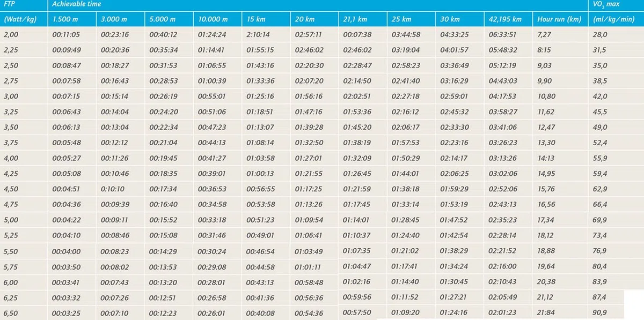Click VO2 max value 90,9
This screenshot has width=644, height=320.
(601, 313)
